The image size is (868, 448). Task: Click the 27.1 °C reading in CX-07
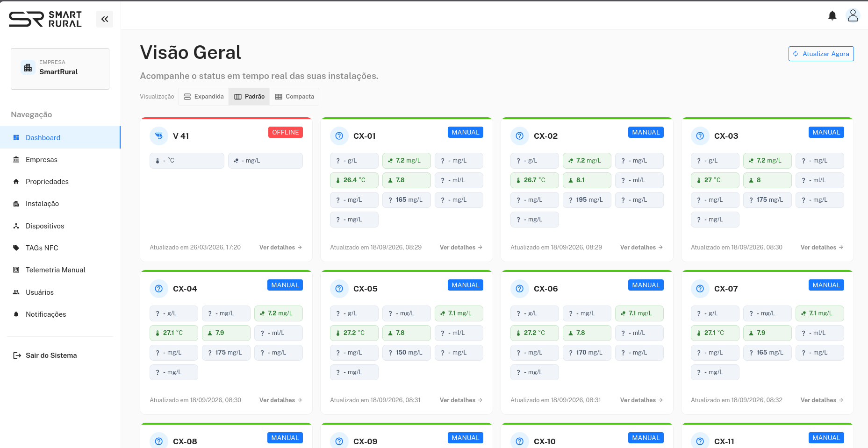[x=715, y=333]
